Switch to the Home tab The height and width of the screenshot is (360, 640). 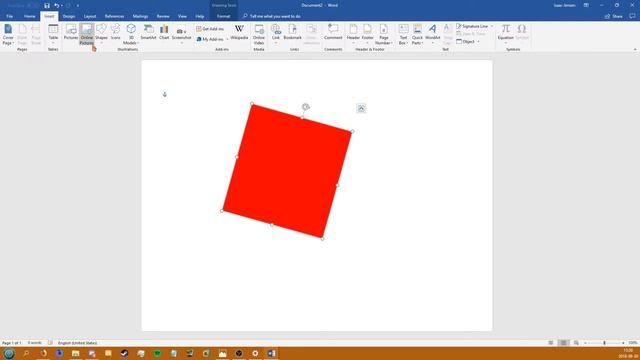point(29,16)
